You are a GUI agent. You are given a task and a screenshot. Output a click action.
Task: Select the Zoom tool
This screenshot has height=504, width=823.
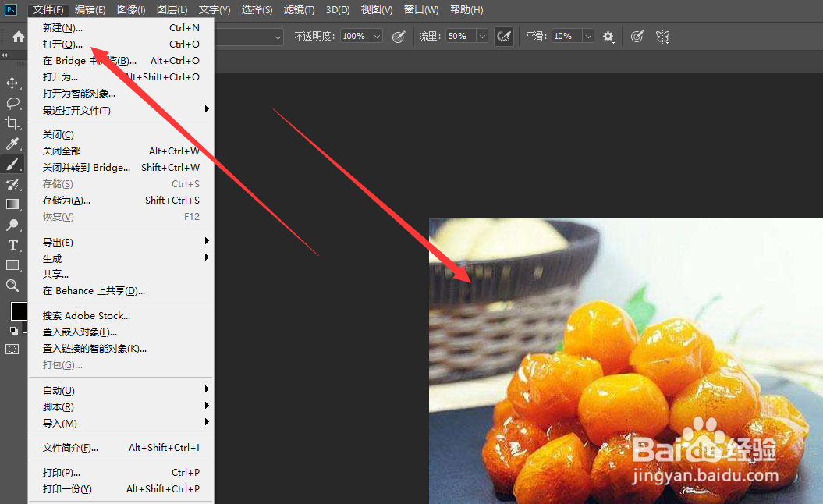pyautogui.click(x=11, y=286)
